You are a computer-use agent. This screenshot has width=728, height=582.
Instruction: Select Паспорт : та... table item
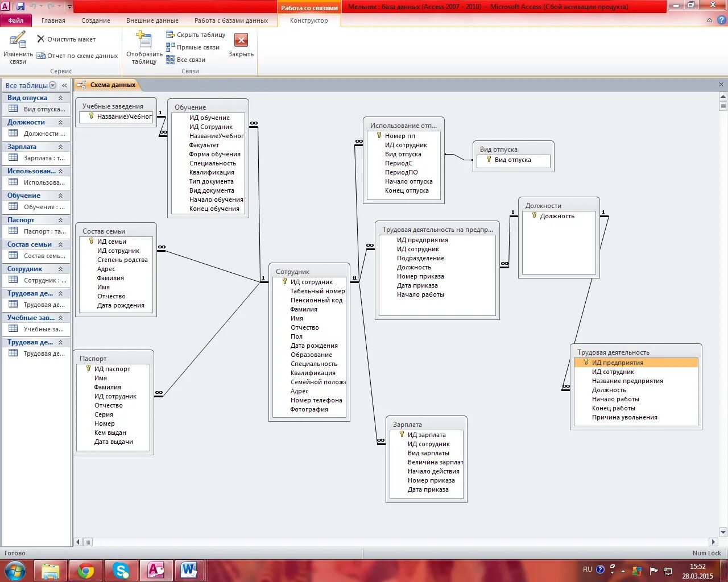(36, 231)
